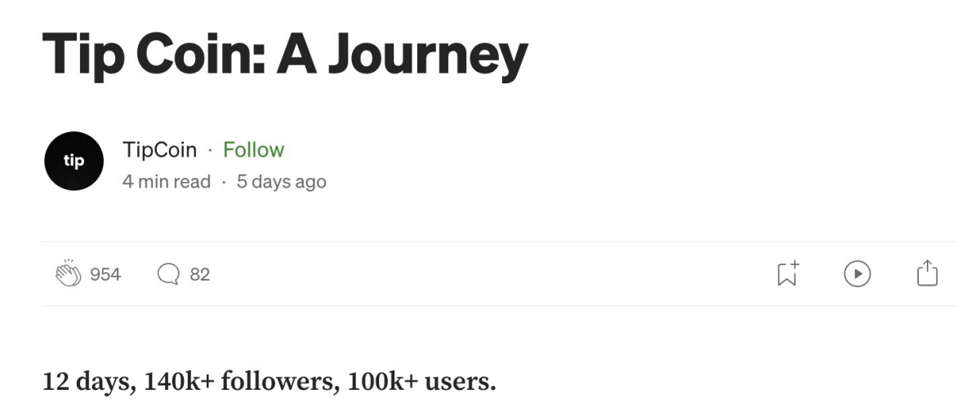Follow the TipCoin author

[253, 150]
